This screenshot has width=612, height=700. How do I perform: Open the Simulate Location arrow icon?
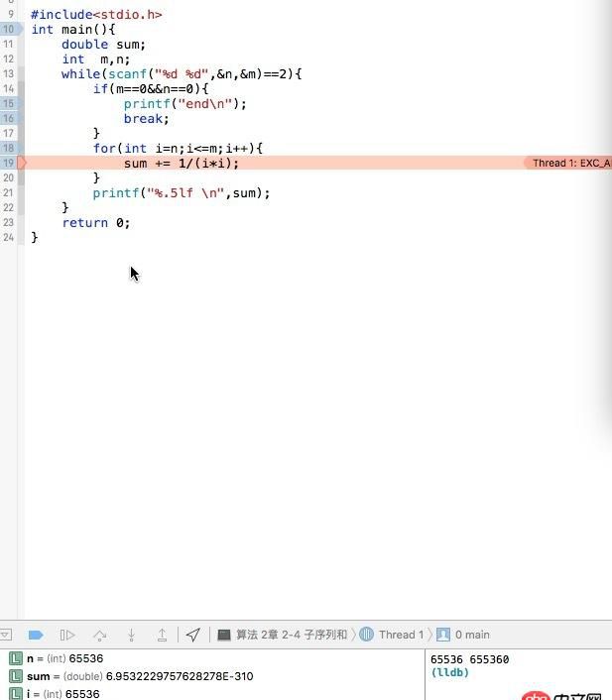pos(193,635)
